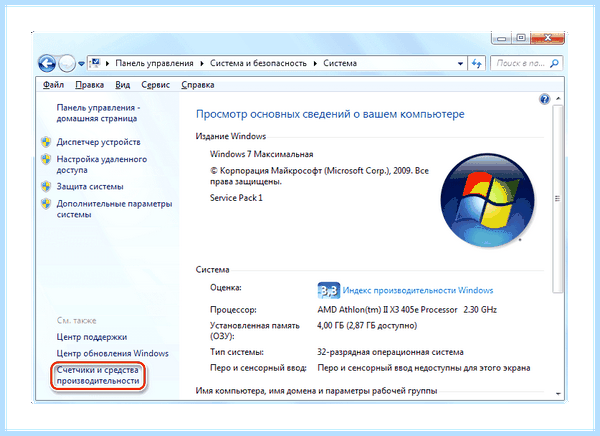The width and height of the screenshot is (600, 436).
Task: Click shield icon beside Диспетчер устройств
Action: (46, 142)
